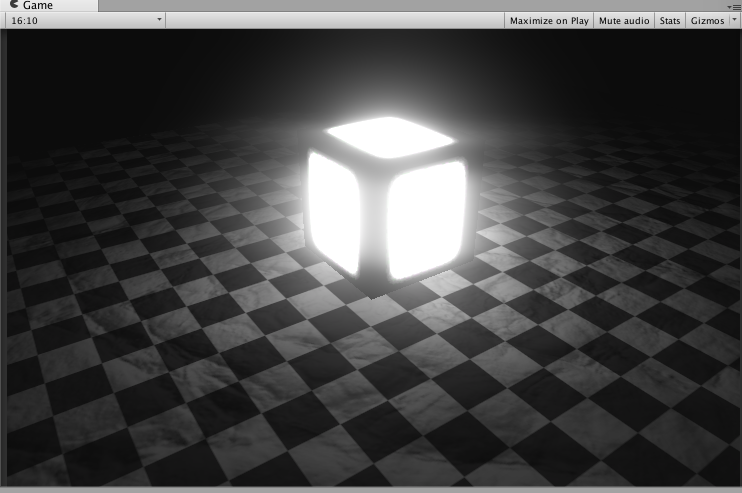Open the 16:10 aspect ratio dropdown
742x493 pixels.
86,20
